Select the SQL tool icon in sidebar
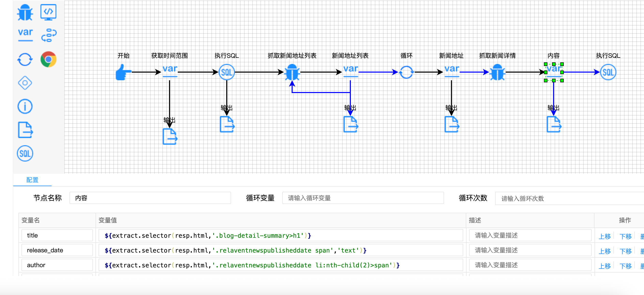The width and height of the screenshot is (644, 295). coord(25,153)
